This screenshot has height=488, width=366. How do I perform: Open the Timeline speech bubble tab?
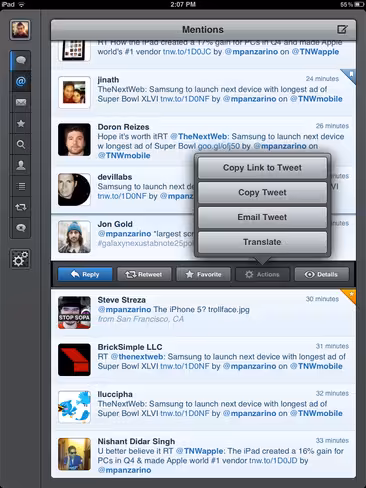[x=21, y=60]
